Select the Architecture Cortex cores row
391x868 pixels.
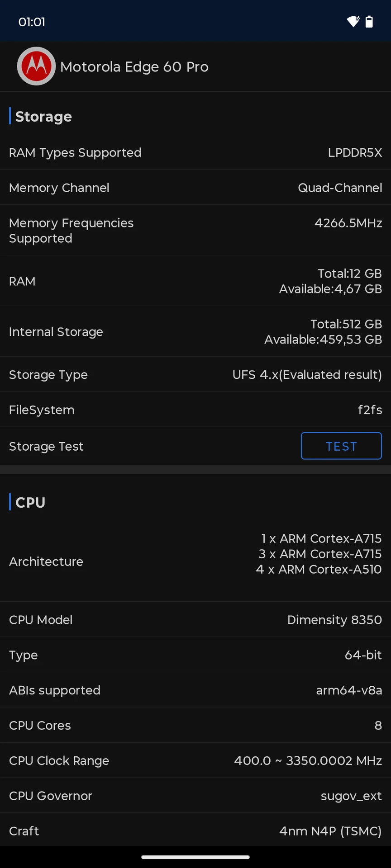tap(195, 561)
